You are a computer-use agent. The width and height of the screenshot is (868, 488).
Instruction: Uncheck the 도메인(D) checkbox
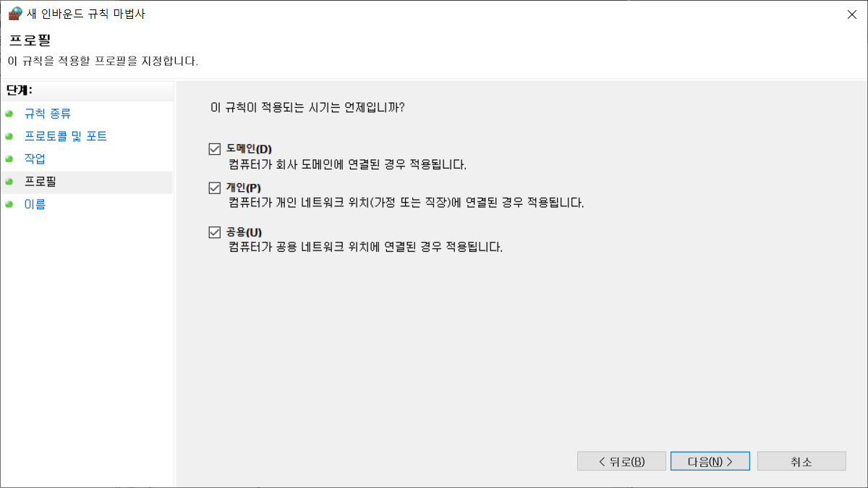[x=214, y=149]
